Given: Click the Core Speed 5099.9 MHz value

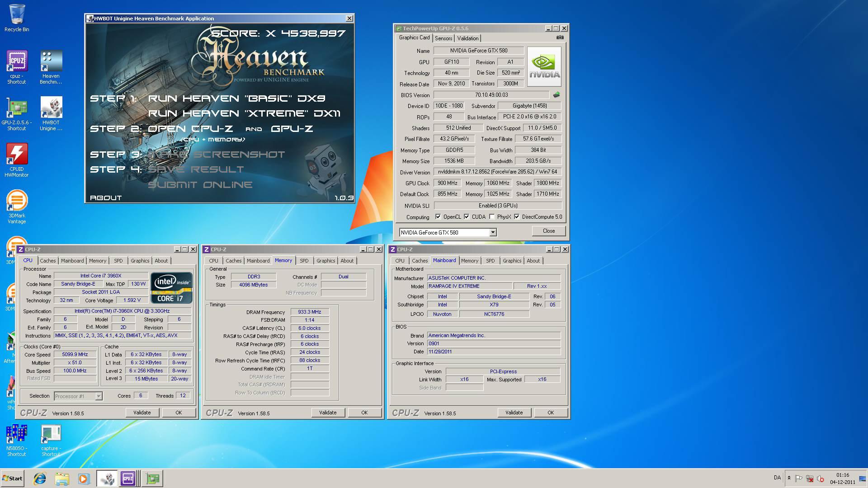Looking at the screenshot, I should (x=75, y=355).
